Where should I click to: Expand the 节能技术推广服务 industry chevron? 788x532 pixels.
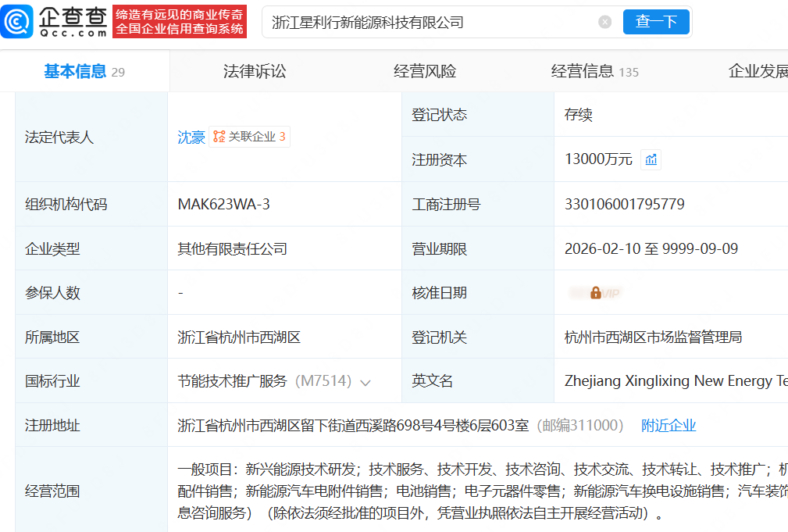tap(365, 383)
